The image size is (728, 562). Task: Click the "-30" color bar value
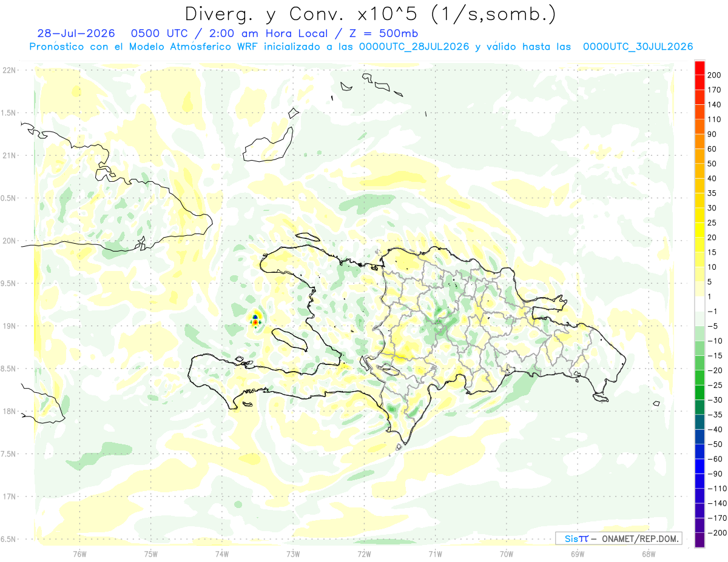click(x=715, y=400)
